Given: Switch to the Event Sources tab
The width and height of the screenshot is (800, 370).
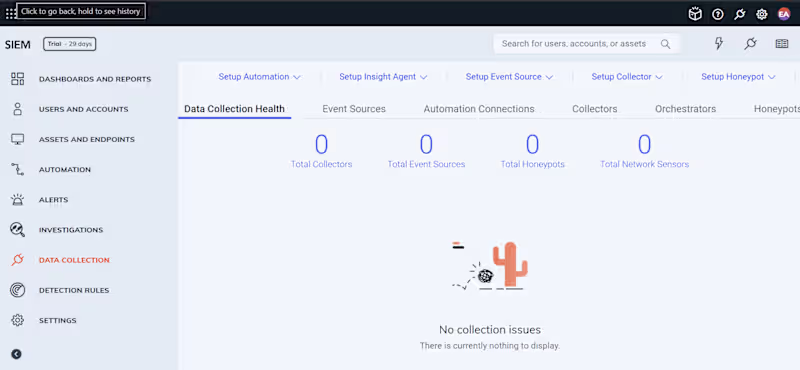Looking at the screenshot, I should [354, 109].
